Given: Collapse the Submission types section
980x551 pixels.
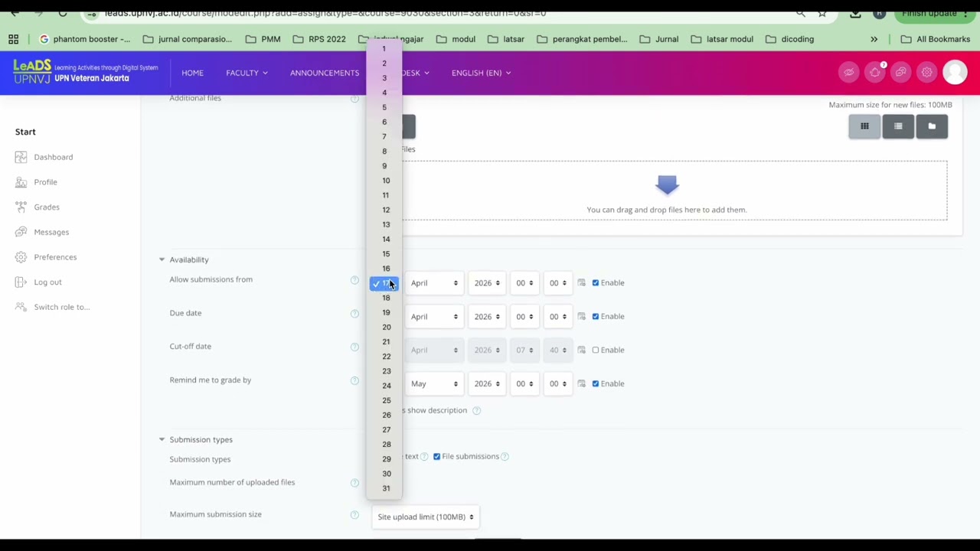Looking at the screenshot, I should click(x=162, y=440).
